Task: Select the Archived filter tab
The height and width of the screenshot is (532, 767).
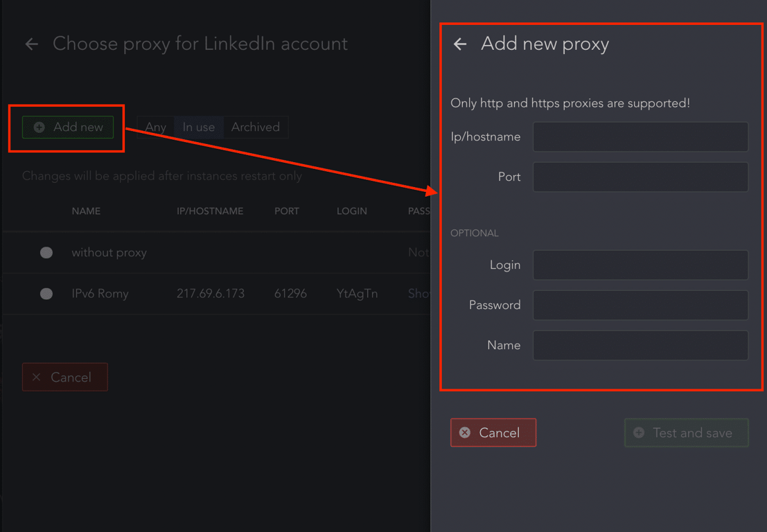Action: point(256,127)
